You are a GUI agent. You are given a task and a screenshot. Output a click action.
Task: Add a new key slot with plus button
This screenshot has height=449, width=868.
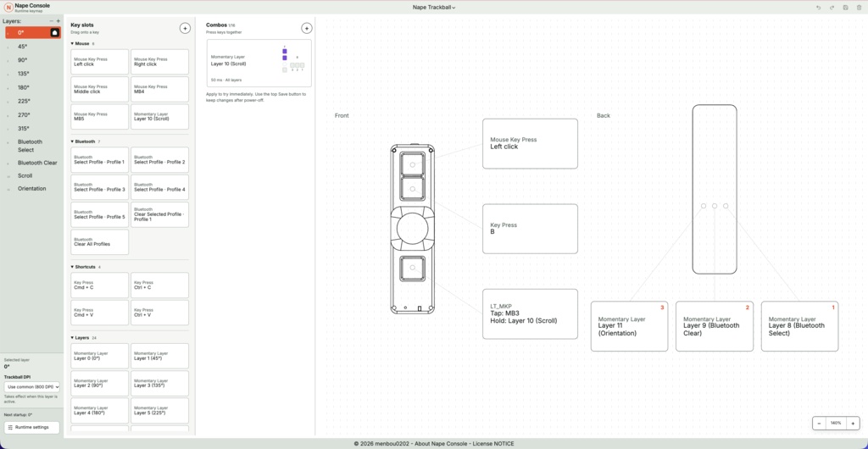click(x=185, y=28)
